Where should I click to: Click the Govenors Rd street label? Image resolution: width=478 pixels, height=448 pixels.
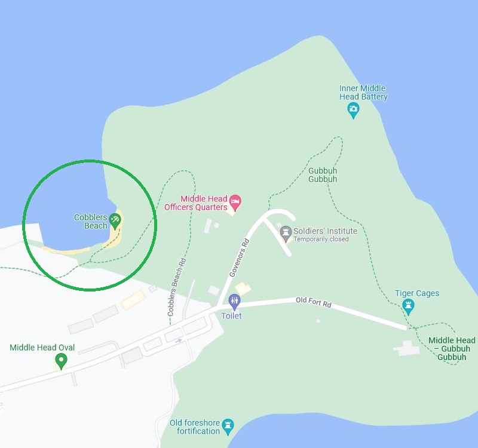pyautogui.click(x=240, y=258)
